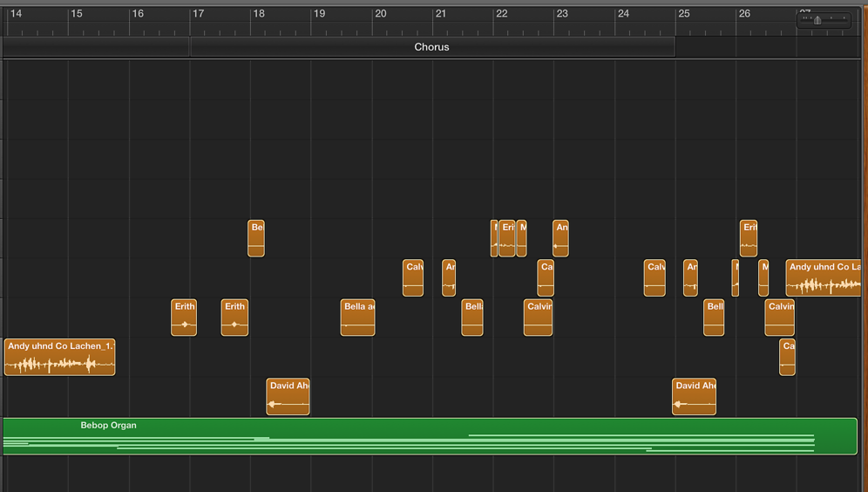This screenshot has height=492, width=868.
Task: Select the top-row region at bar 18
Action: tap(256, 238)
